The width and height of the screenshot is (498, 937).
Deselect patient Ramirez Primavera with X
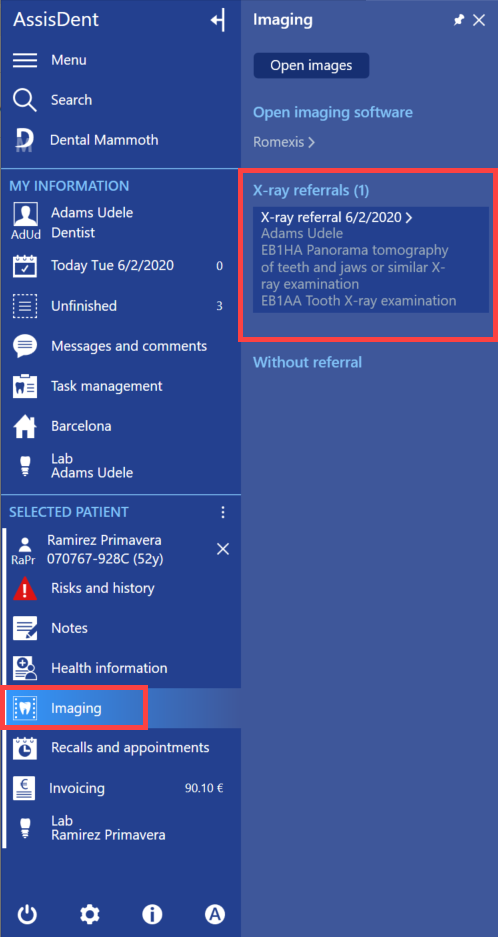point(222,549)
